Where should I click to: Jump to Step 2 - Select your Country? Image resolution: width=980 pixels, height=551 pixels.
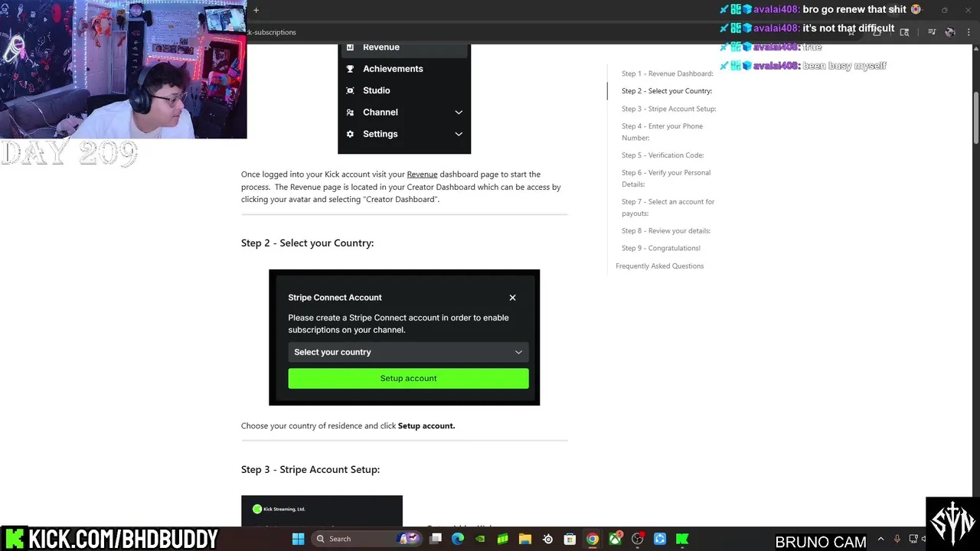point(666,91)
